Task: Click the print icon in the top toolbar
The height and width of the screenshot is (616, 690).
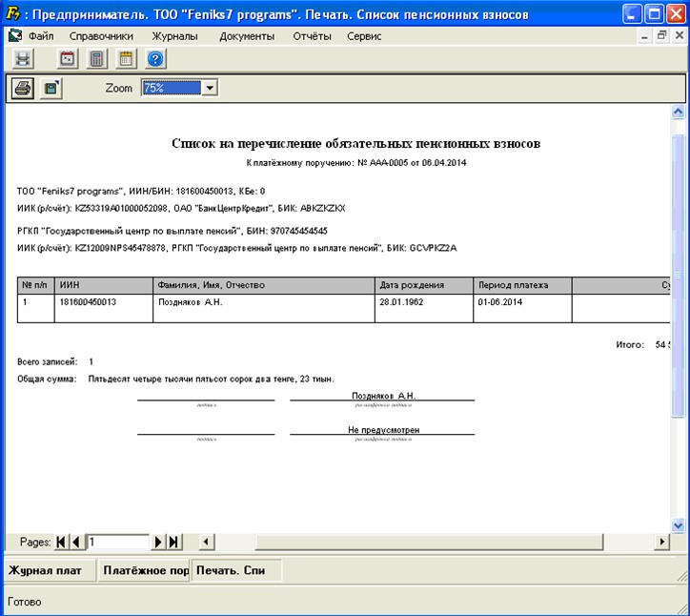Action: (x=23, y=59)
